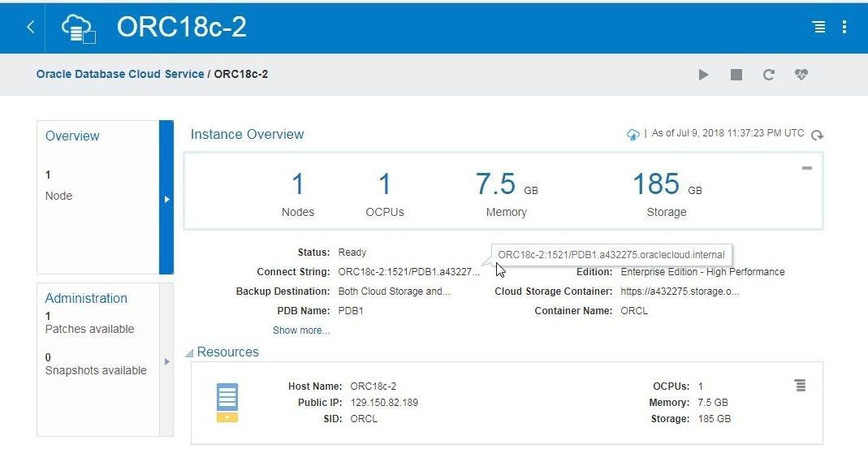The height and width of the screenshot is (462, 868).
Task: Refresh the Instance Overview data
Action: [x=817, y=135]
